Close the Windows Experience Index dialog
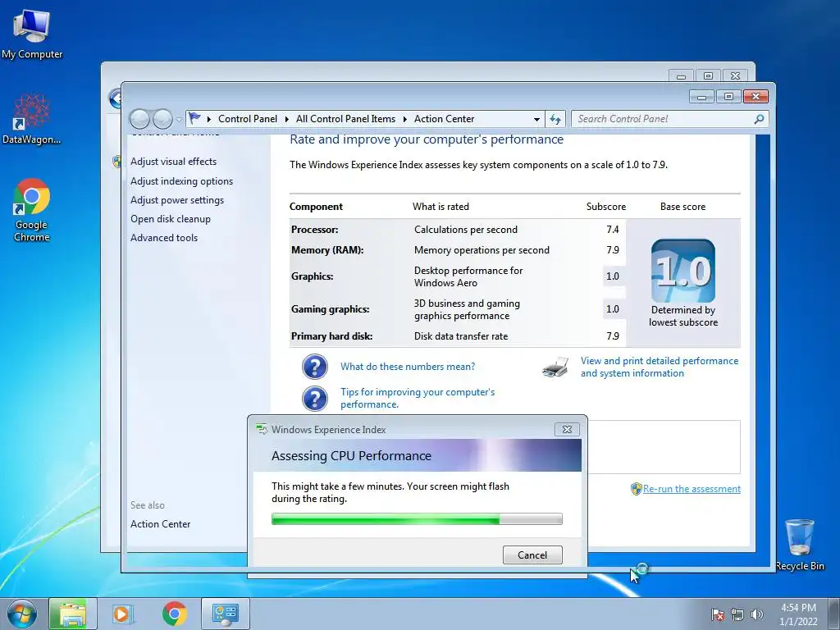840x630 pixels. [x=567, y=429]
